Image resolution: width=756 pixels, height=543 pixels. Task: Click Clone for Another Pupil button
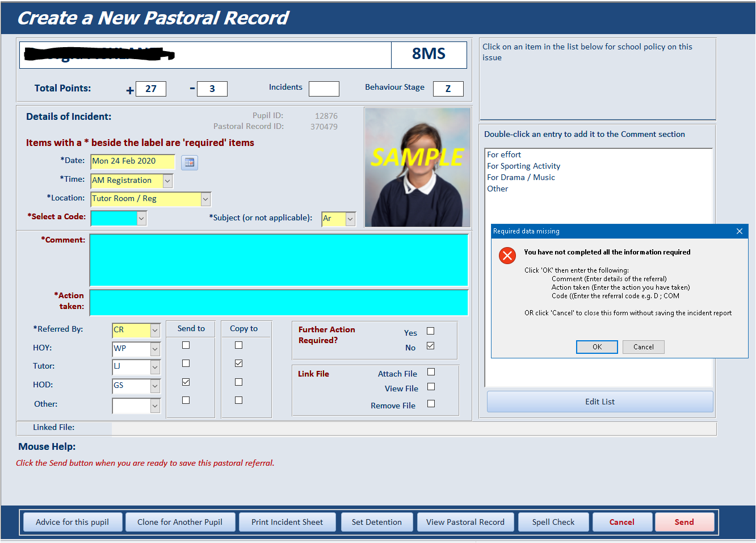point(180,522)
